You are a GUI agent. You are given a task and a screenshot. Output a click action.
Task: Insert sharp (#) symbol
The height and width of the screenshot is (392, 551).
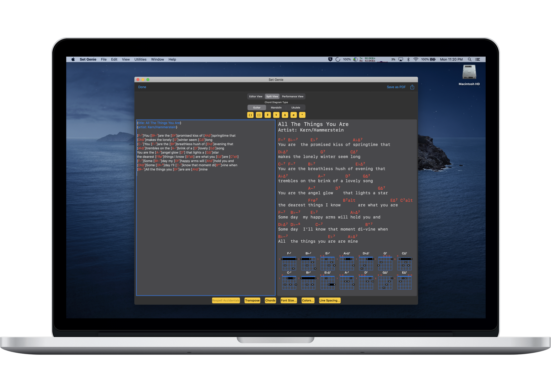pyautogui.click(x=268, y=115)
